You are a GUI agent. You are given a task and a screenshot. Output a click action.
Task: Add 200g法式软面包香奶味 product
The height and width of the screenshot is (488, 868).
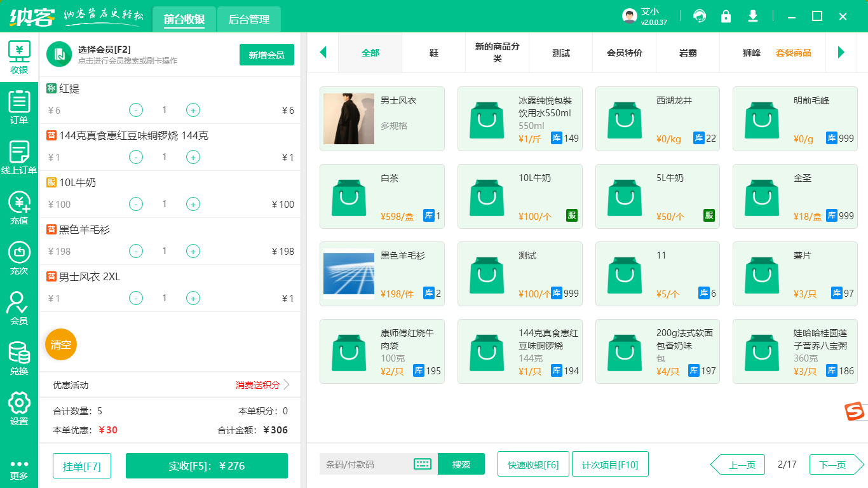pyautogui.click(x=658, y=351)
